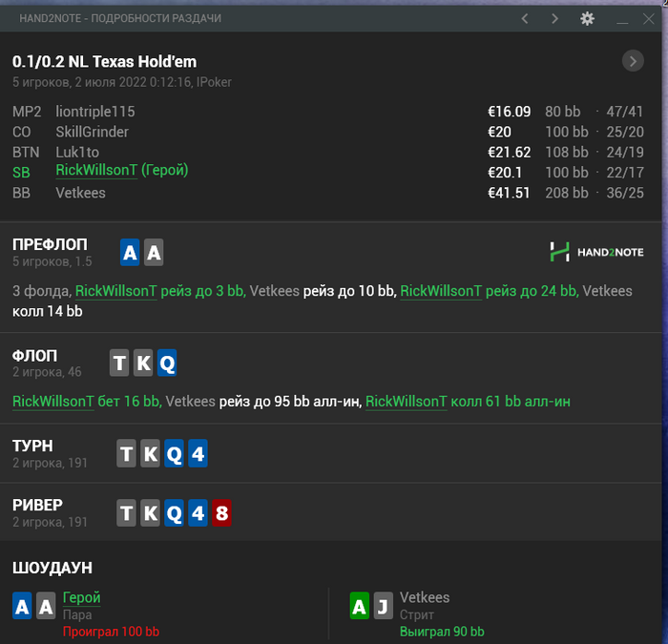Click the 25/20 stats for SkillGrinder
The width and height of the screenshot is (668, 644).
click(625, 132)
